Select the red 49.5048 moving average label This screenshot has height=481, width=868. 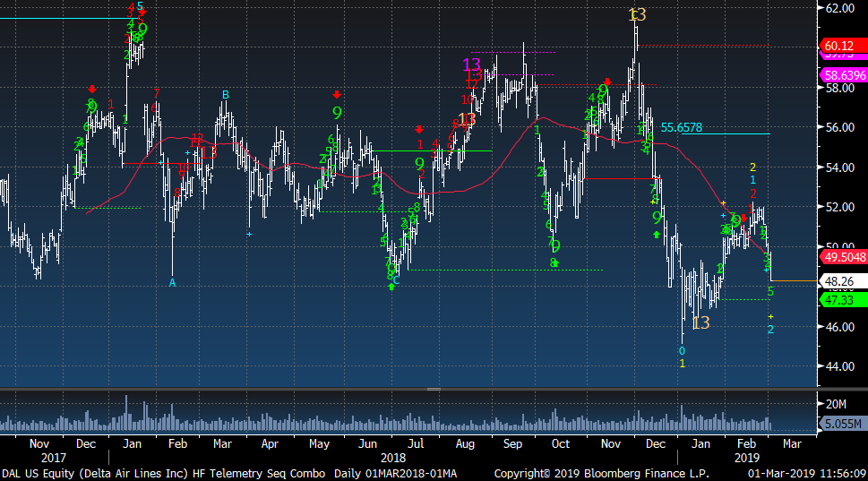pos(842,257)
